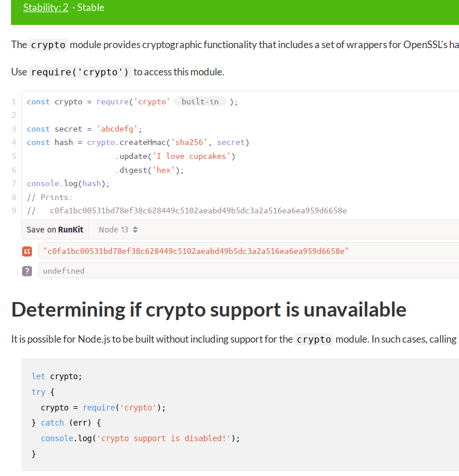Place cursor on 'abcdefg' secret string

click(117, 129)
